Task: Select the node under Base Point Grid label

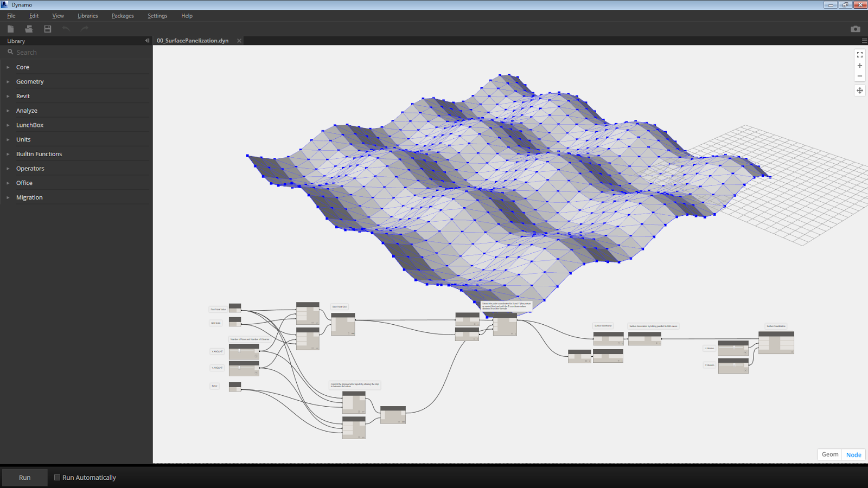Action: pos(343,324)
